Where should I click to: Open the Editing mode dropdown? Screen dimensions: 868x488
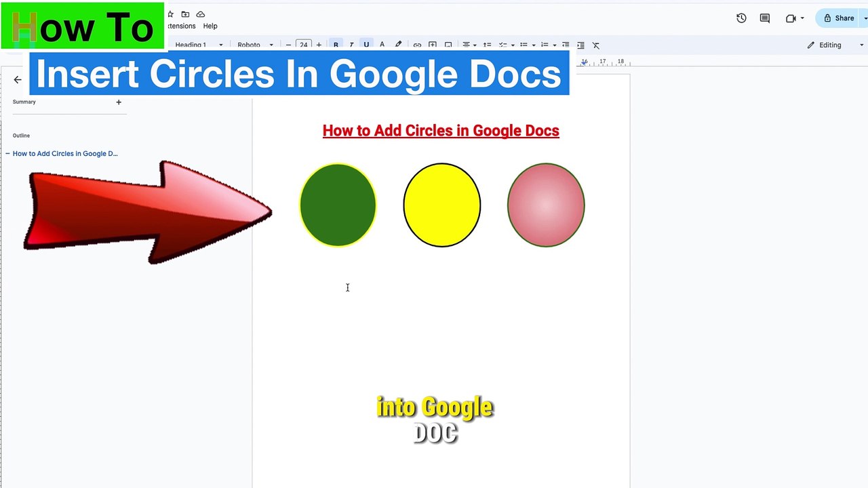[835, 45]
